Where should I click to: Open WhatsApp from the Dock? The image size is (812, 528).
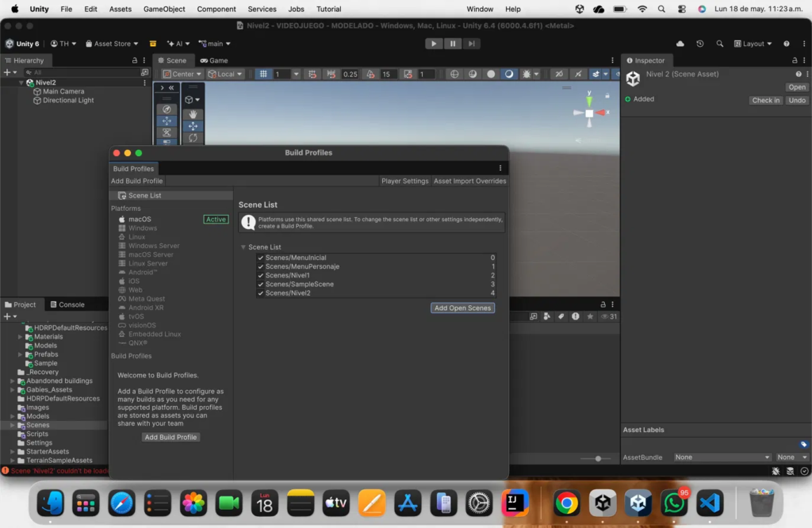pyautogui.click(x=673, y=503)
